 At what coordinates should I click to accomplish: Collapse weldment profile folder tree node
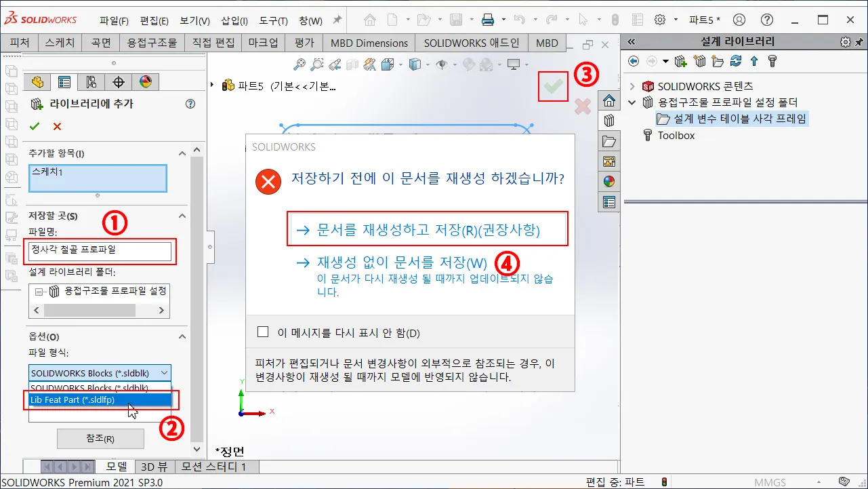(632, 102)
